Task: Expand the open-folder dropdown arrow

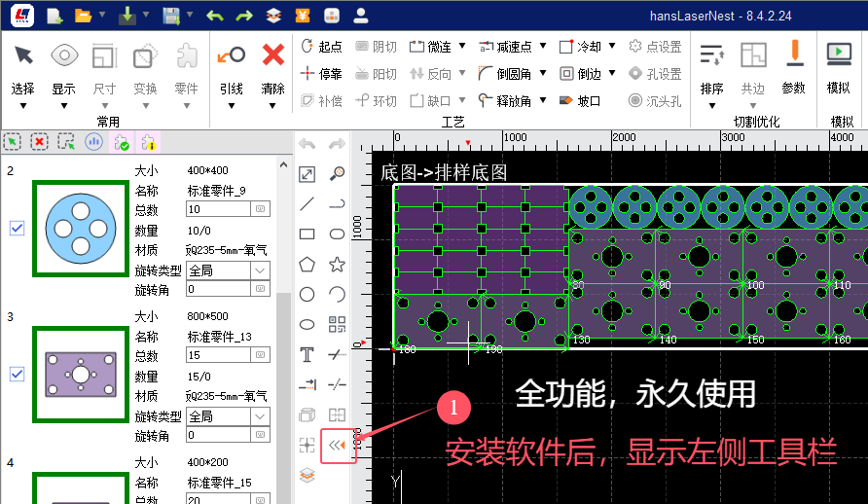Action: click(102, 15)
